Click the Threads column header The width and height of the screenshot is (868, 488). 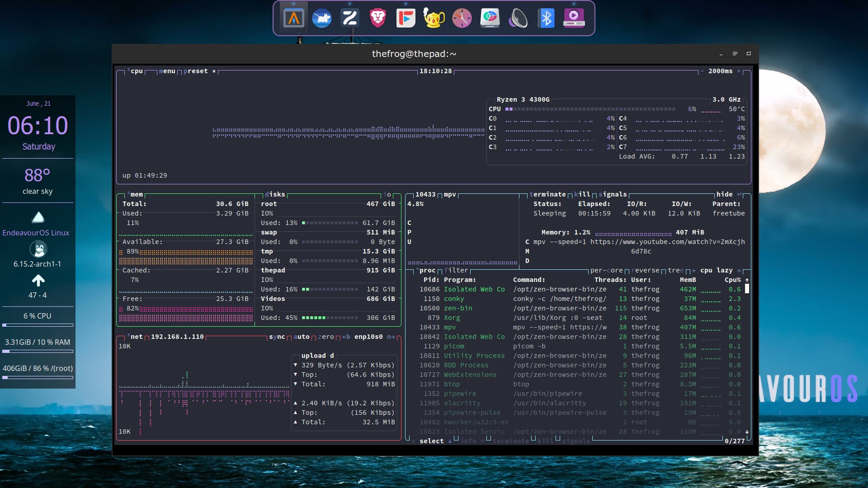pos(611,280)
